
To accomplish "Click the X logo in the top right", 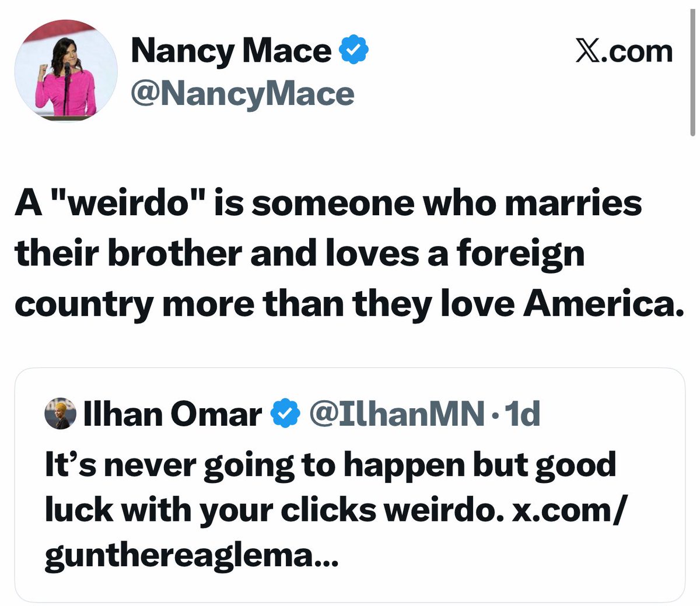I will tap(587, 51).
